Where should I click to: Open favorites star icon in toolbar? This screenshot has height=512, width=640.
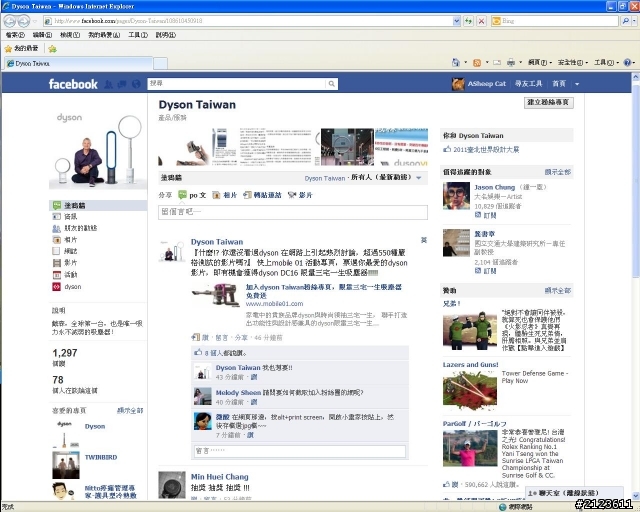[x=8, y=49]
